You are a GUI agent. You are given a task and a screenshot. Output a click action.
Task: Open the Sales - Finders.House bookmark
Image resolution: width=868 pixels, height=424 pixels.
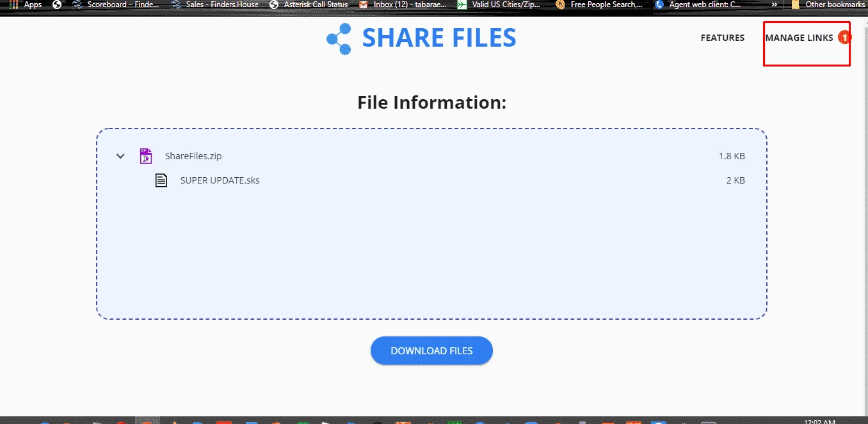point(214,4)
